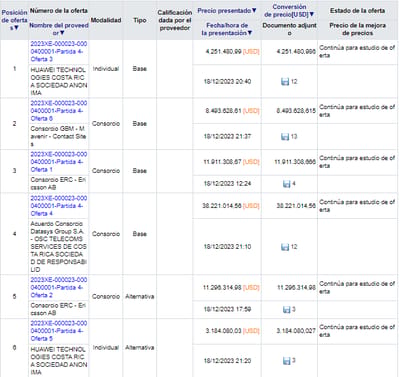The height and width of the screenshot is (377, 400).
Task: Open offer link Partida 4-Oferta 1
Action: click(59, 162)
